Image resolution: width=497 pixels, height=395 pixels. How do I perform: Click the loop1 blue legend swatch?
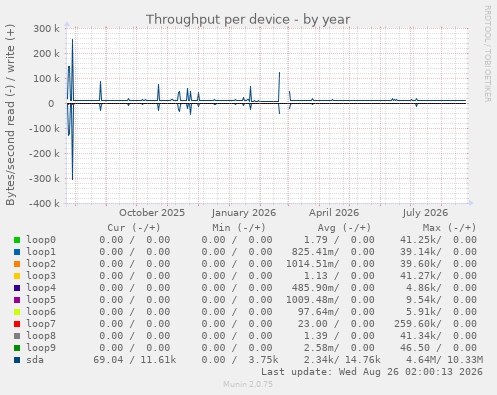[17, 252]
